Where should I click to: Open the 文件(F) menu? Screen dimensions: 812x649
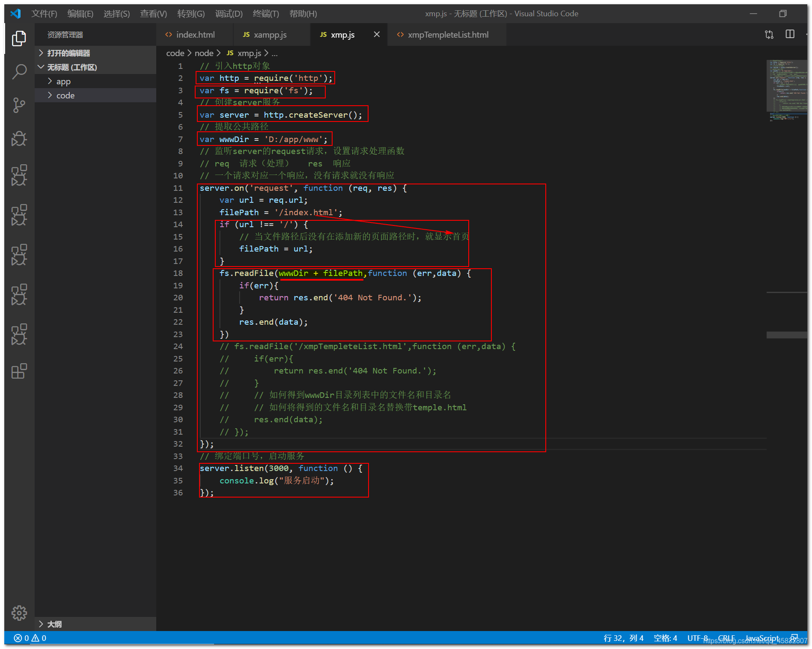[44, 14]
